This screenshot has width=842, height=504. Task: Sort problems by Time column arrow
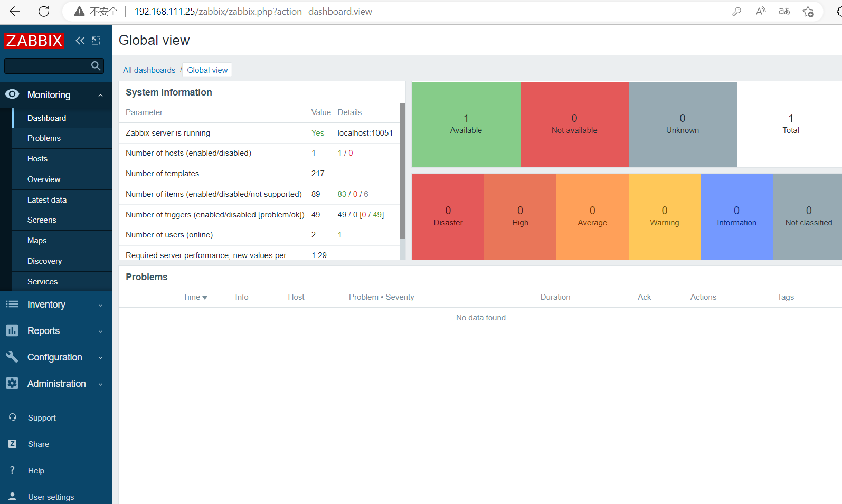[x=205, y=298]
